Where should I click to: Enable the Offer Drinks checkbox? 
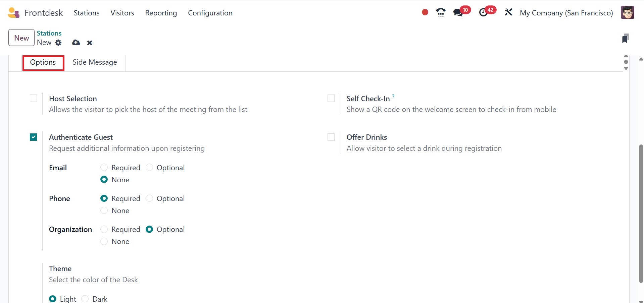click(x=331, y=137)
